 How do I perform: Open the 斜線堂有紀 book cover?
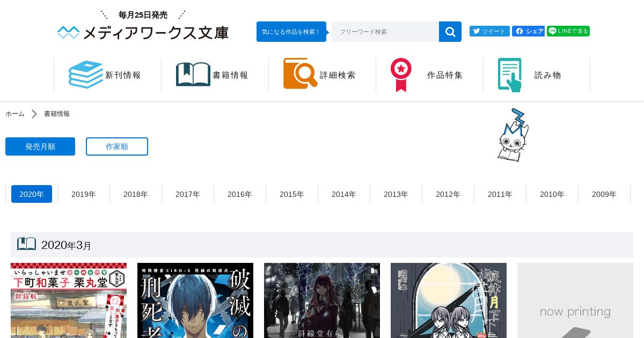pyautogui.click(x=322, y=300)
